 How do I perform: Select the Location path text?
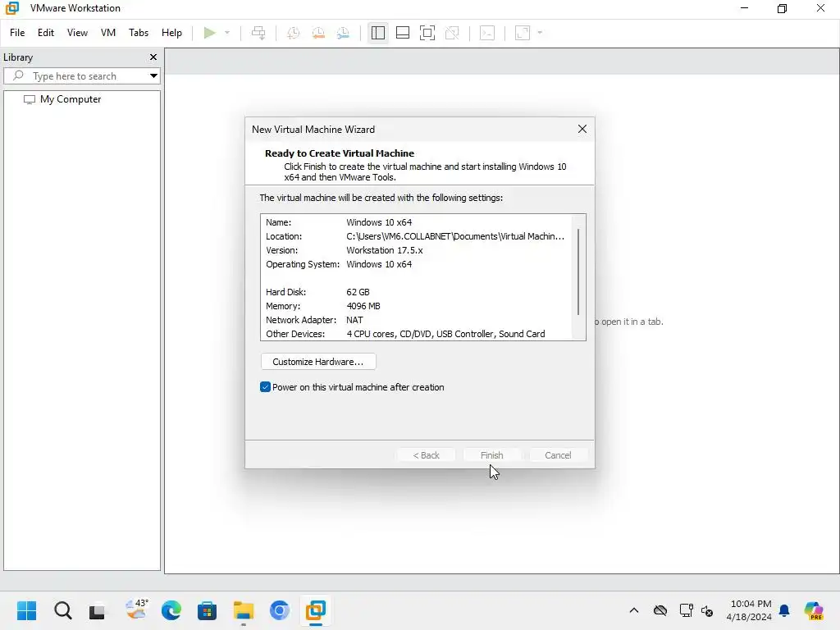pyautogui.click(x=455, y=236)
